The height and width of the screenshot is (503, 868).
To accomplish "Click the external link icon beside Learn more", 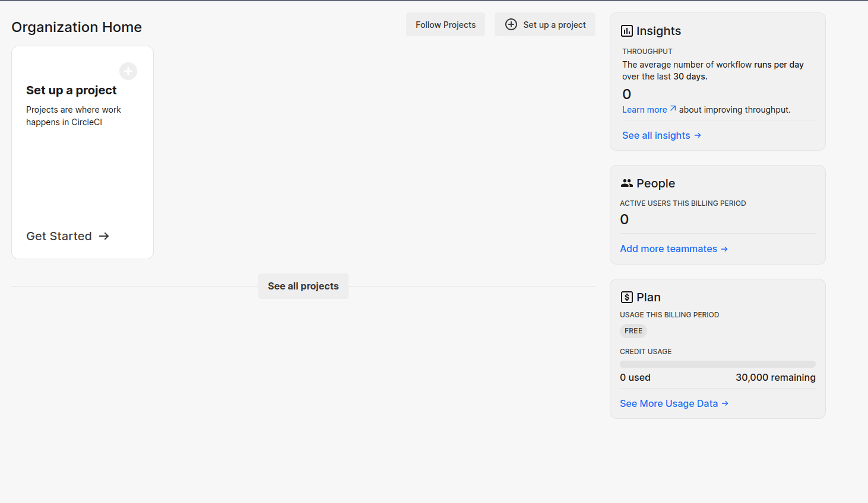I will [673, 109].
